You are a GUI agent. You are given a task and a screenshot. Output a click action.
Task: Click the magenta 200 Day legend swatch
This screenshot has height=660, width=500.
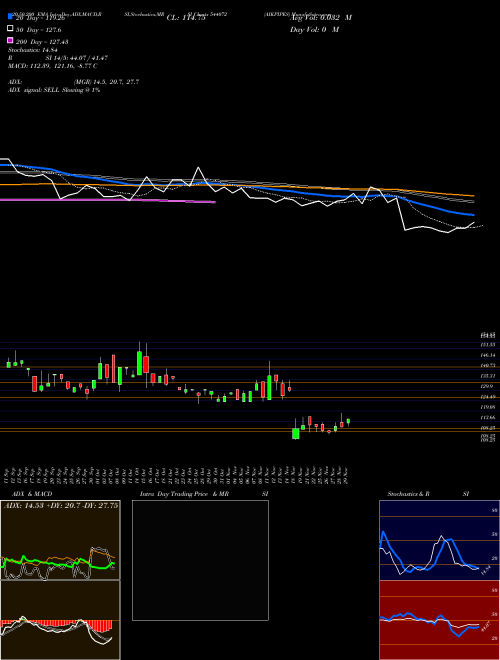(x=10, y=40)
